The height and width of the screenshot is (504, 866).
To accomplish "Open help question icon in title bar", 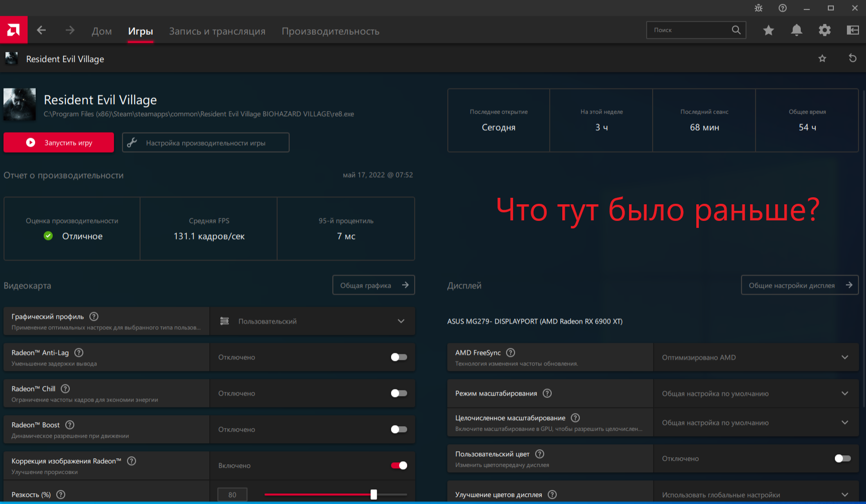I will [783, 8].
